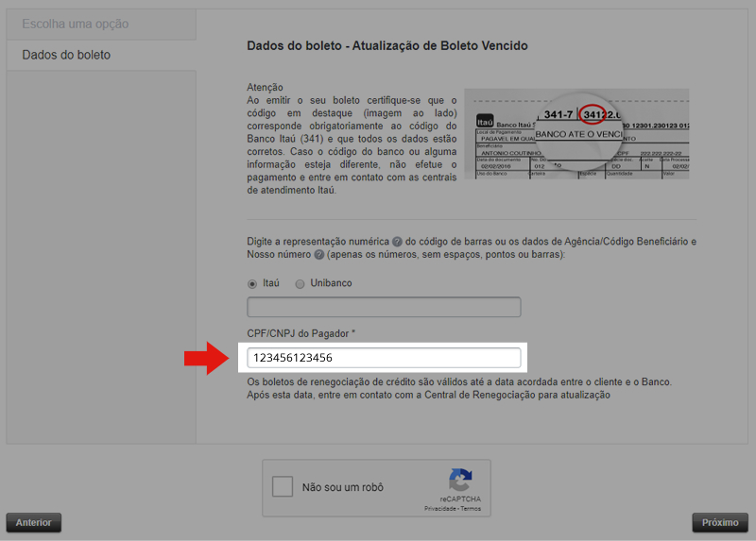Screen dimensions: 756x541
Task: Click the "Dados do boleto - Atualização de Boleto Vencido" heading
Action: pos(387,45)
